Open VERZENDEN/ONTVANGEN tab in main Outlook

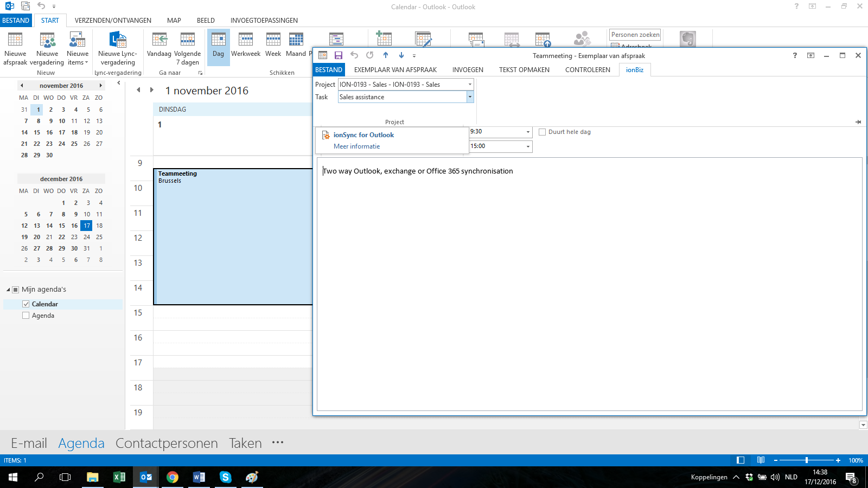tap(113, 21)
